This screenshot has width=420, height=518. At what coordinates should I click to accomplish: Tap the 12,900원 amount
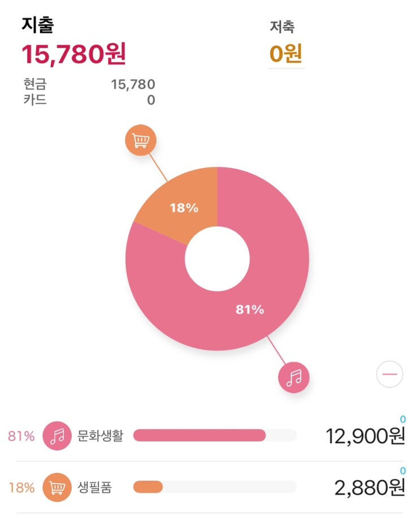365,436
